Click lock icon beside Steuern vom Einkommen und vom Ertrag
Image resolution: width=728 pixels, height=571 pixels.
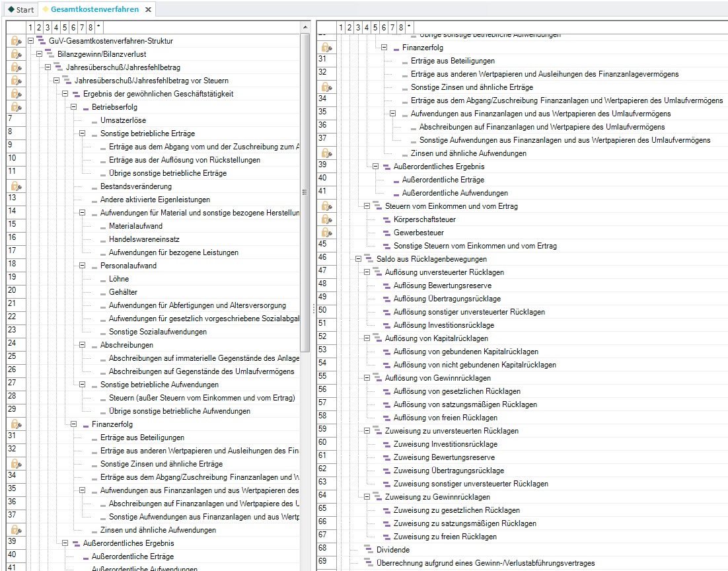tap(327, 206)
